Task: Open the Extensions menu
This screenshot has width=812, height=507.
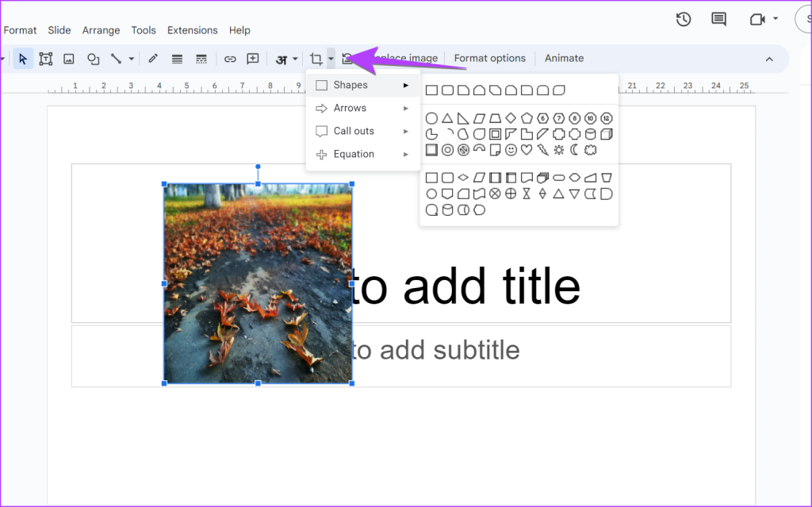Action: tap(193, 30)
